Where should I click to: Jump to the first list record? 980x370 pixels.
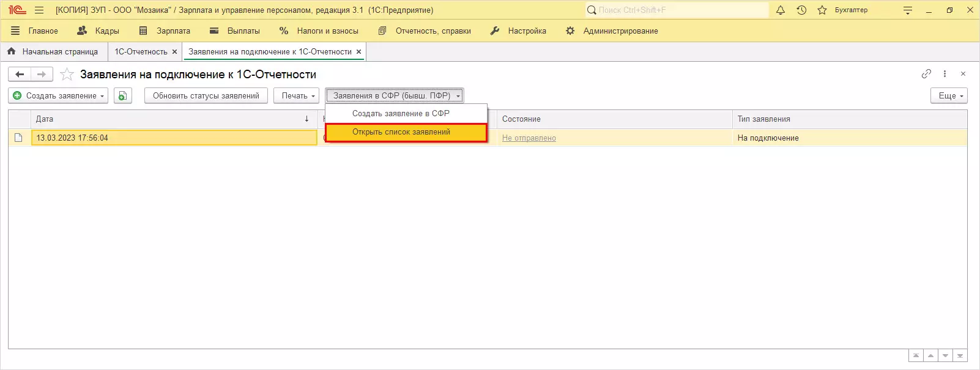coord(916,355)
